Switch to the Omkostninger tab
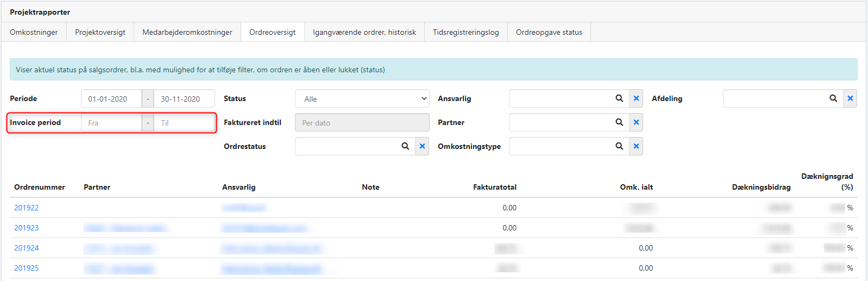 coord(34,32)
